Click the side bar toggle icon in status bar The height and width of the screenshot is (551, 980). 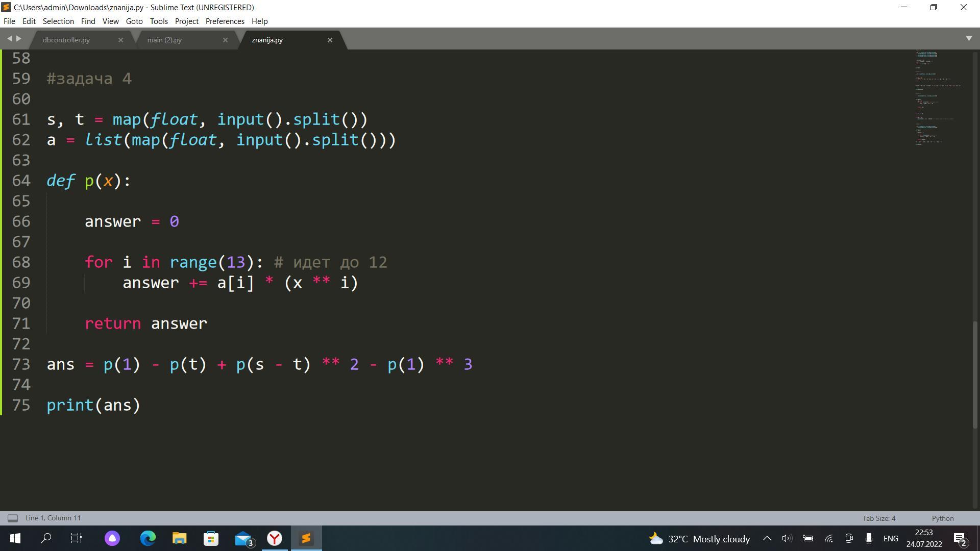tap(13, 518)
